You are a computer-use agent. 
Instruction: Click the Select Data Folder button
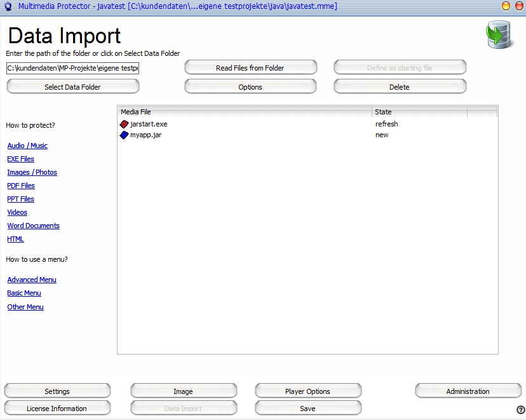[x=72, y=87]
